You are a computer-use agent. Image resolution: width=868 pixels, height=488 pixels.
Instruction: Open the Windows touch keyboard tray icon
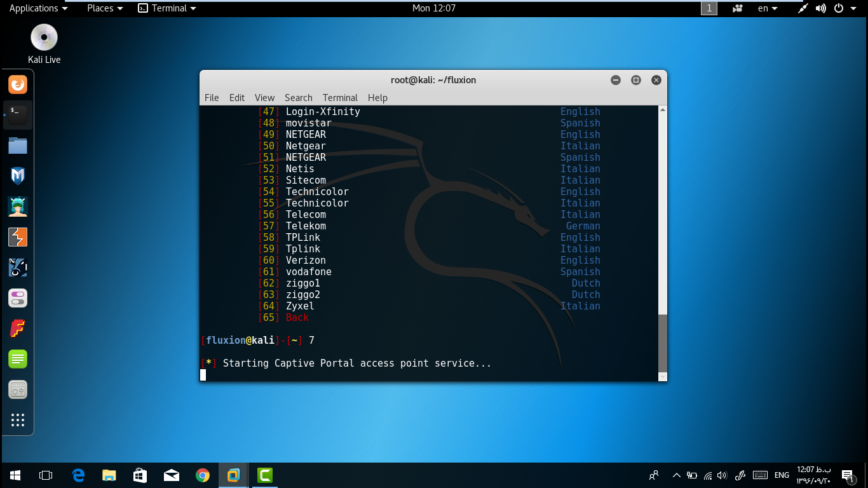[760, 475]
